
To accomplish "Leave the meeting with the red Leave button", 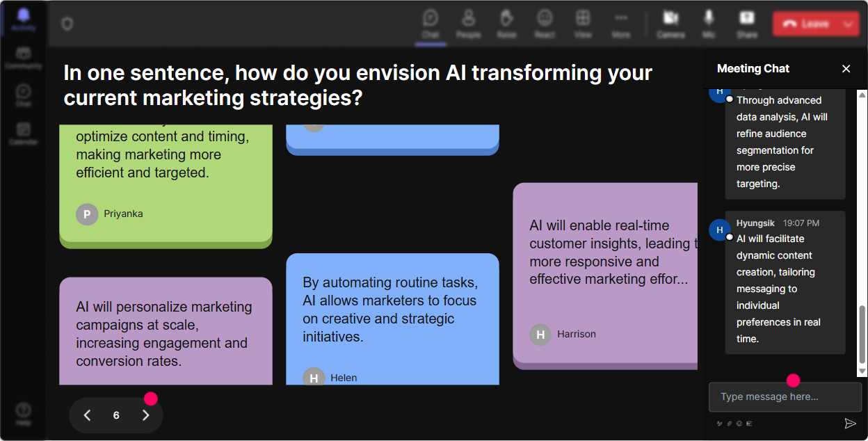I will click(806, 24).
